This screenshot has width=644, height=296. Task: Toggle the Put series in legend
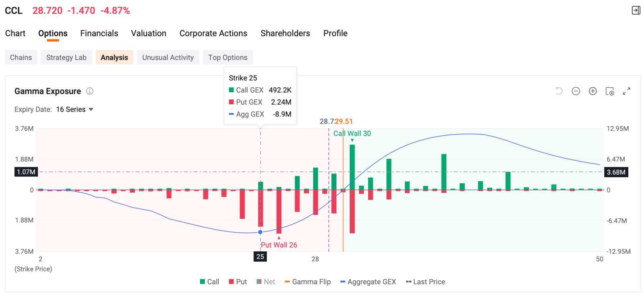pos(238,282)
